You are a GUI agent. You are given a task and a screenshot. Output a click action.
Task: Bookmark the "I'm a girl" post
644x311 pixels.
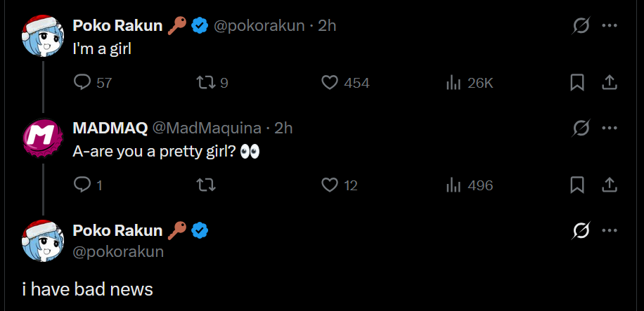click(x=577, y=83)
